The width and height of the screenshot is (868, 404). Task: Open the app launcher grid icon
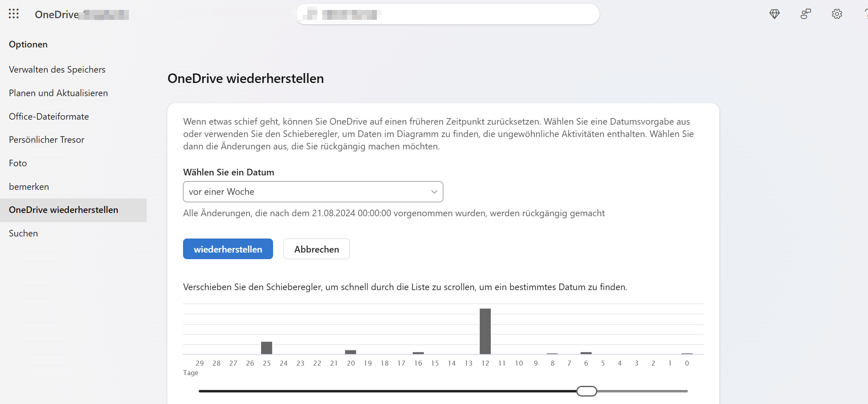(14, 14)
